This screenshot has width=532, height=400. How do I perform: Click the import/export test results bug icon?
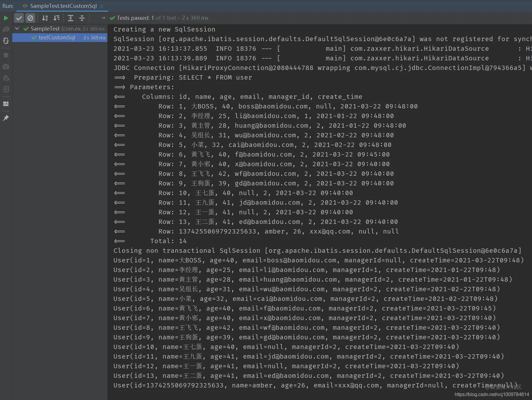pyautogui.click(x=6, y=78)
